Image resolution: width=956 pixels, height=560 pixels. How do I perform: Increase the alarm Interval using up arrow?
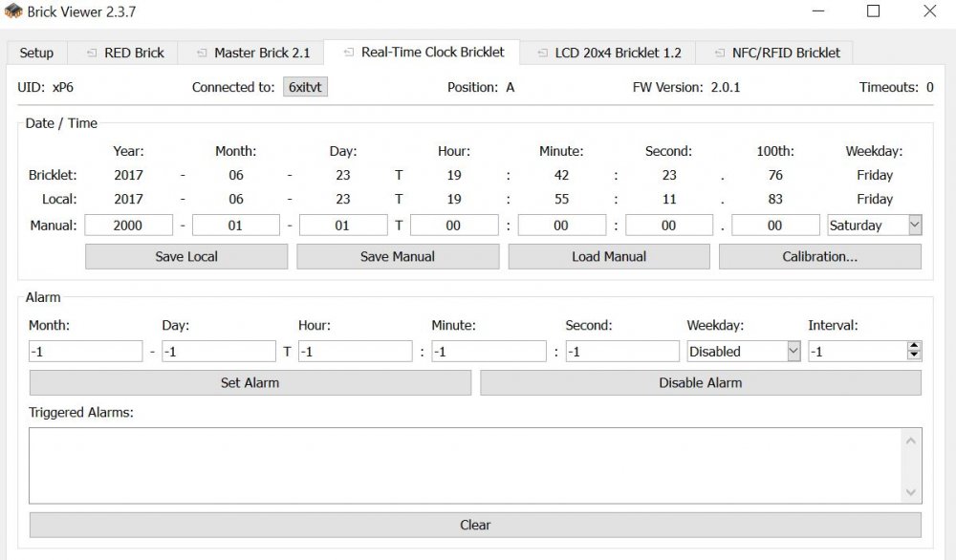coord(914,346)
